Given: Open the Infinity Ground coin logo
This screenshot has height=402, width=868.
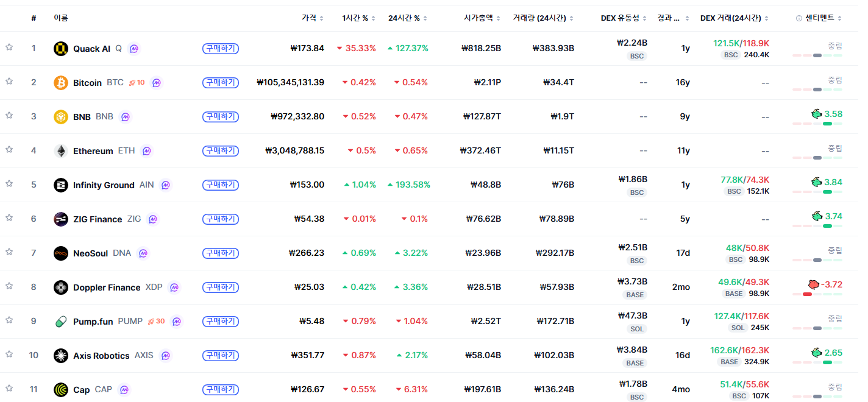Looking at the screenshot, I should [60, 185].
